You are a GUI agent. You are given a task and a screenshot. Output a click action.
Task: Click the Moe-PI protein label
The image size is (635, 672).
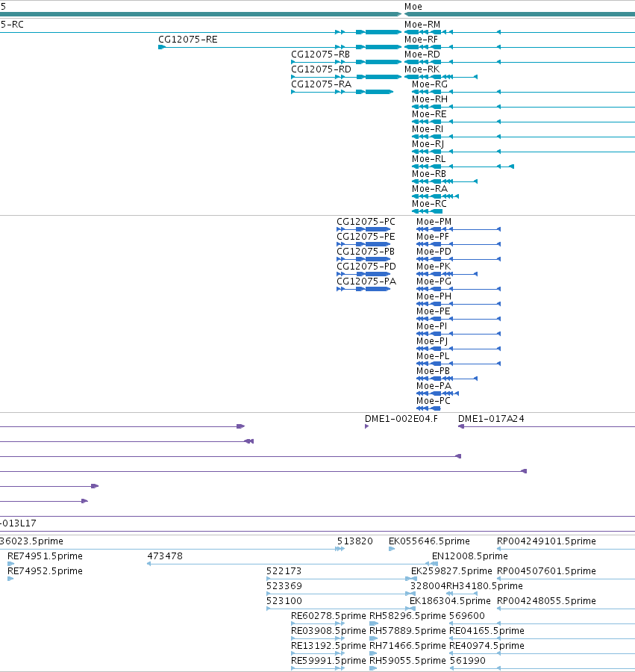click(431, 326)
